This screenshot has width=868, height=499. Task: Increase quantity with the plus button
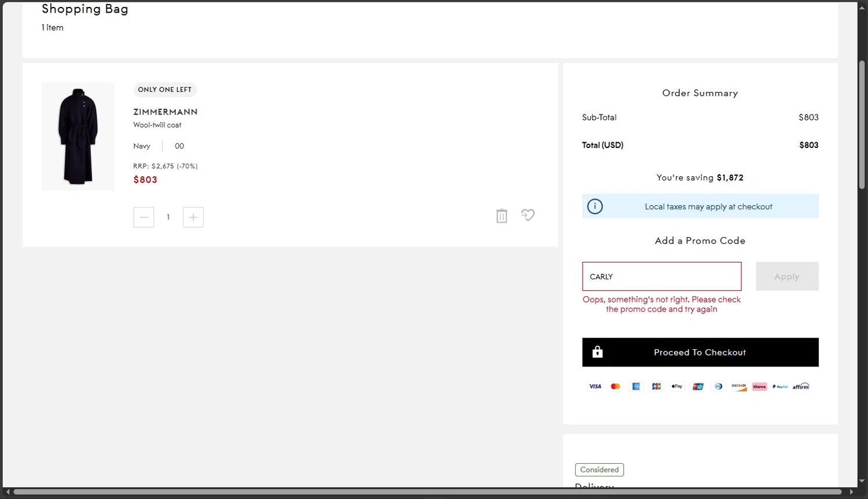(x=193, y=217)
